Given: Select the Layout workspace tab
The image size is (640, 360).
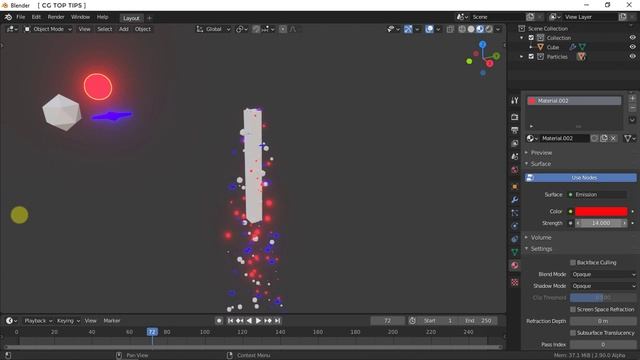Looking at the screenshot, I should pyautogui.click(x=131, y=18).
